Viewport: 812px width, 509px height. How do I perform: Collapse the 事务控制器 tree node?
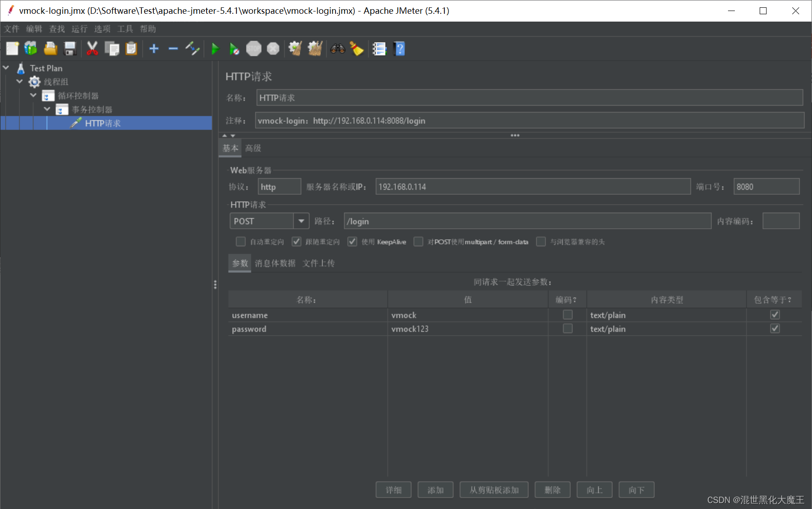47,109
